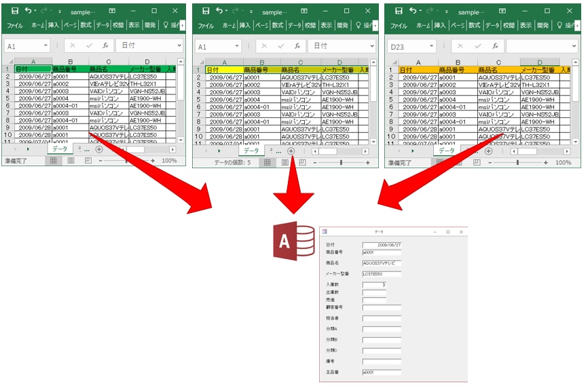The height and width of the screenshot is (388, 588).
Task: Click next sheet arrow in left Excel window
Action: [x=28, y=149]
